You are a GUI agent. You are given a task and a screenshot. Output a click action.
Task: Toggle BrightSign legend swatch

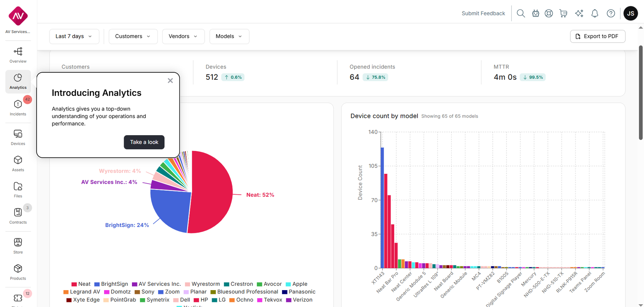(97, 284)
